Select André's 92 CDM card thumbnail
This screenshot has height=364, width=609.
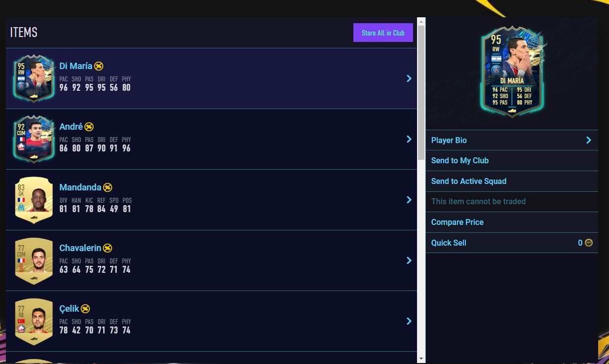coord(34,139)
